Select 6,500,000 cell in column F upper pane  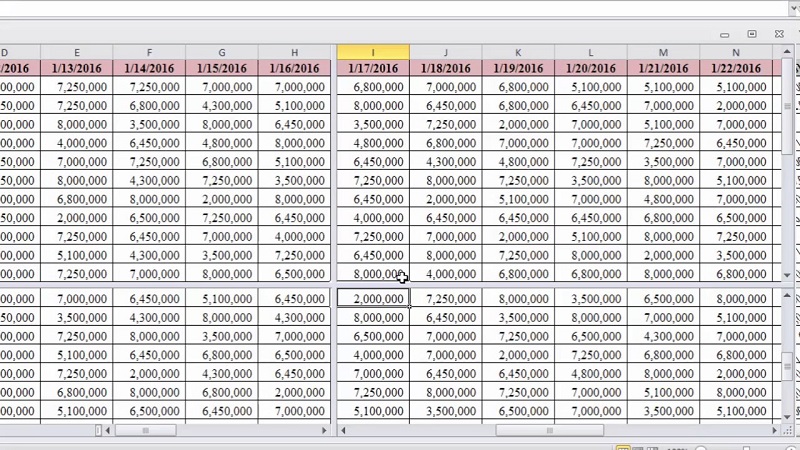click(x=149, y=218)
